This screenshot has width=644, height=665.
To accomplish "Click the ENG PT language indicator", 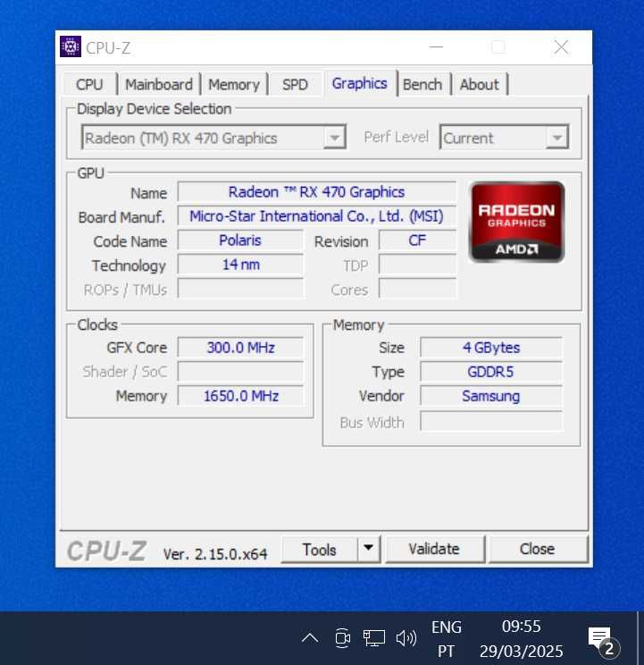I will coord(446,639).
